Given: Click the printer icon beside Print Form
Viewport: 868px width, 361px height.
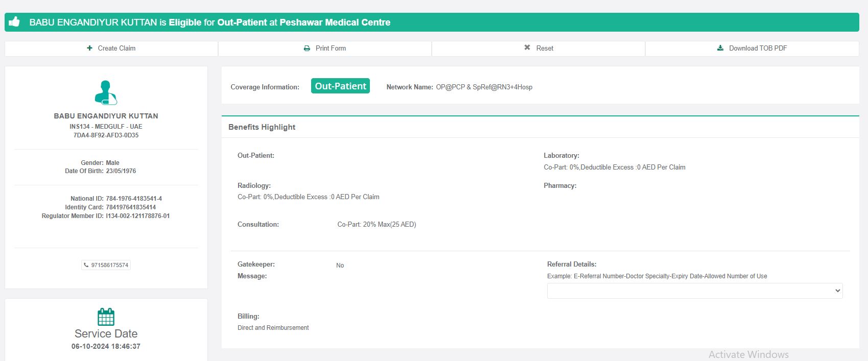Looking at the screenshot, I should (307, 49).
